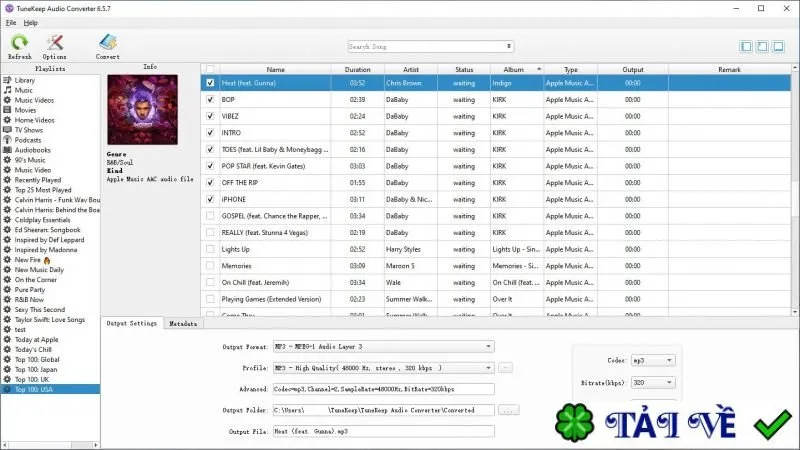The height and width of the screenshot is (450, 800).
Task: Open the Podcasts playlist icon
Action: click(7, 140)
